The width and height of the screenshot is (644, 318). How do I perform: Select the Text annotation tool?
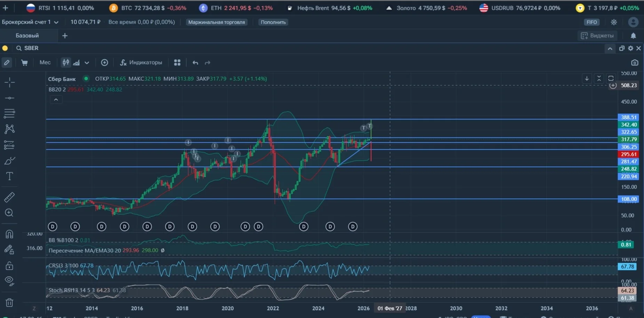(x=9, y=176)
